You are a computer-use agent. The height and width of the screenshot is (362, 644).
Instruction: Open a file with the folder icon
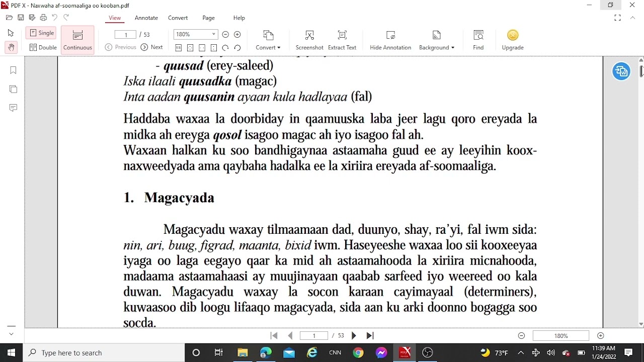(x=9, y=18)
